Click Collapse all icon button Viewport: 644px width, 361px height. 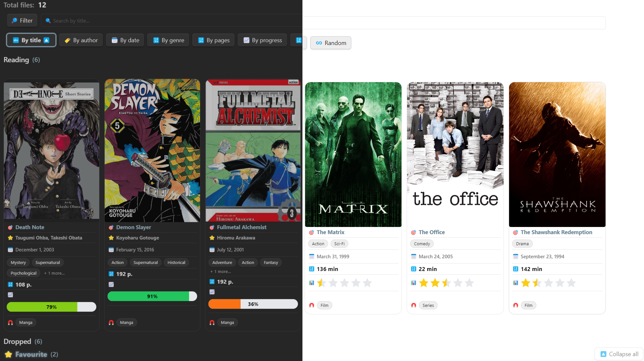(619, 354)
